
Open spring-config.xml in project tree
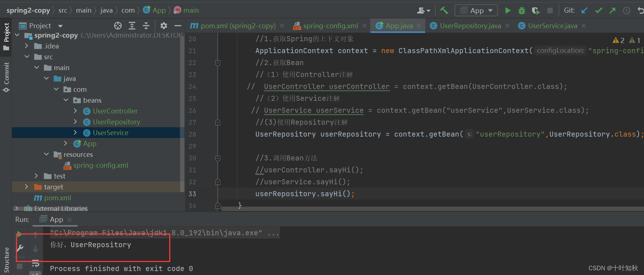click(x=101, y=165)
